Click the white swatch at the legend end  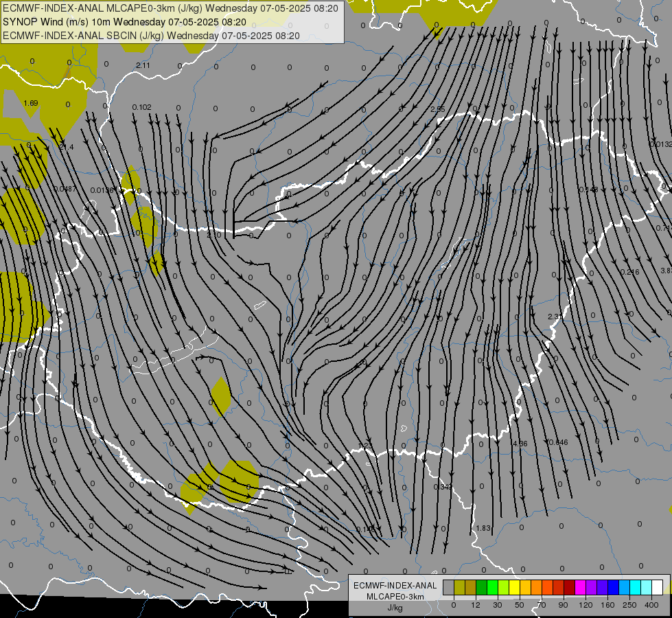coord(658,588)
